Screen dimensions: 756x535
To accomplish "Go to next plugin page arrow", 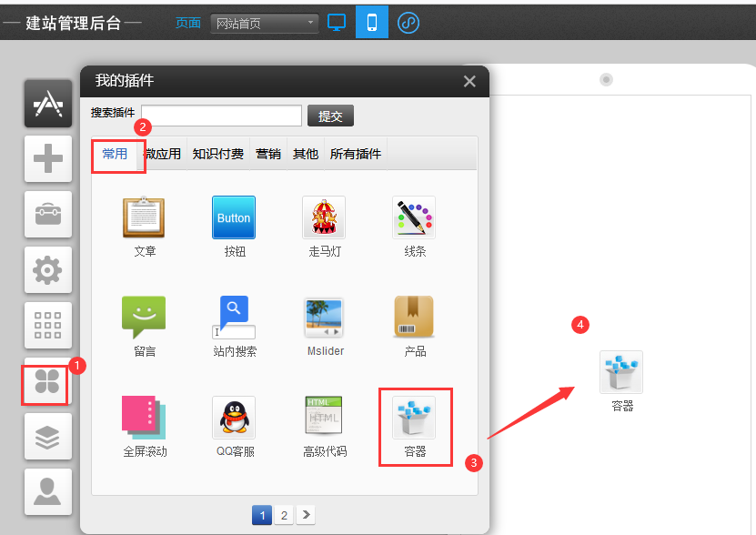I will [x=306, y=515].
